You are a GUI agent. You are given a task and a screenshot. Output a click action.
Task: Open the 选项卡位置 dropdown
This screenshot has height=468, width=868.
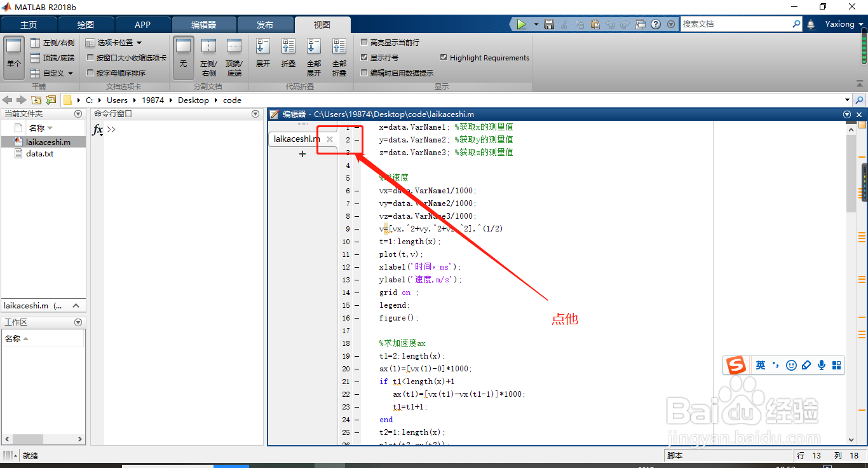click(114, 43)
